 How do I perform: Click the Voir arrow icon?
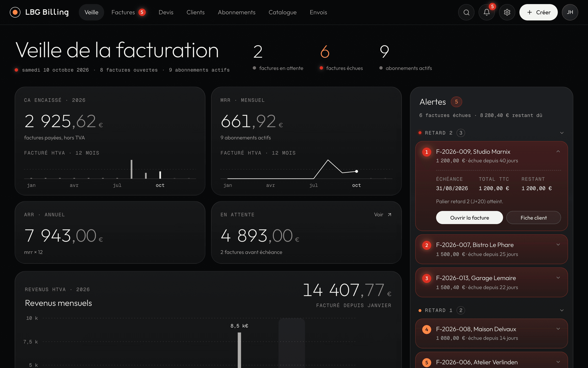pyautogui.click(x=390, y=214)
